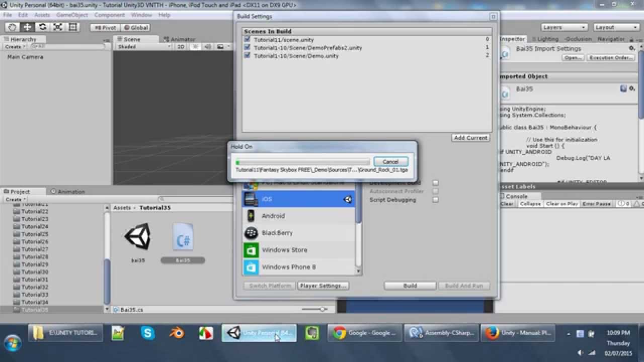The height and width of the screenshot is (362, 644).
Task: Select BlackBerry platform in the list
Action: click(299, 233)
